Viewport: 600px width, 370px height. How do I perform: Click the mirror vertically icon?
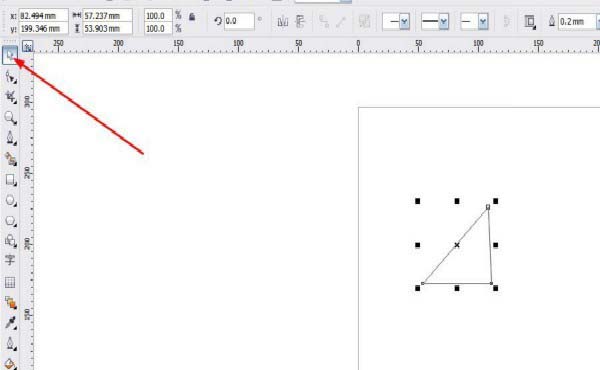click(301, 21)
